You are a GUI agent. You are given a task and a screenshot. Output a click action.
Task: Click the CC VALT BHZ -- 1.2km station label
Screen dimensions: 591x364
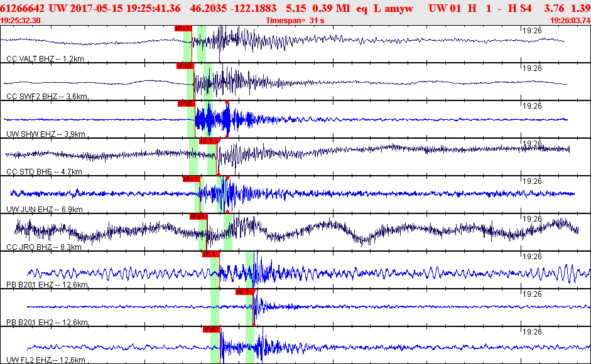[x=45, y=59]
